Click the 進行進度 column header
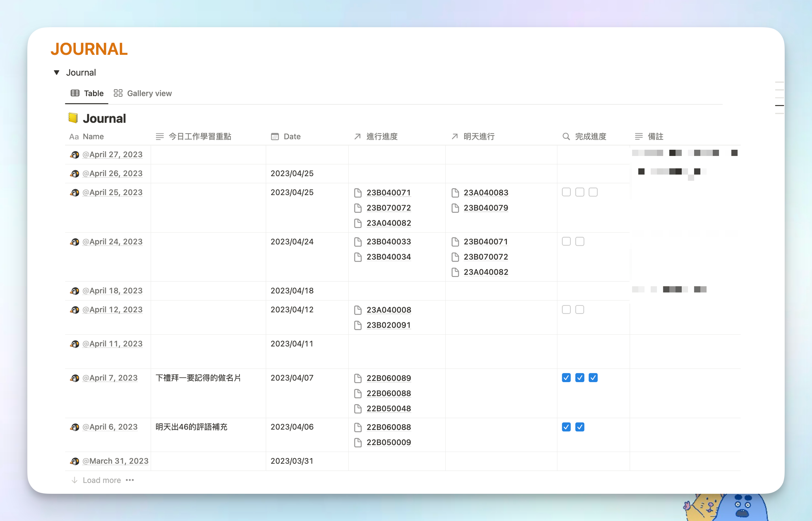 (x=376, y=136)
